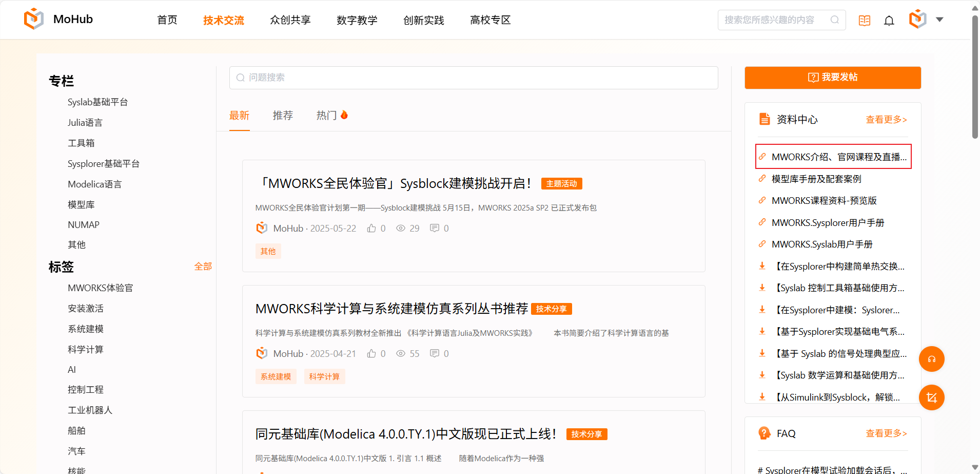Click view count icon on 系列丛书推荐 post
The height and width of the screenshot is (474, 980).
(401, 353)
